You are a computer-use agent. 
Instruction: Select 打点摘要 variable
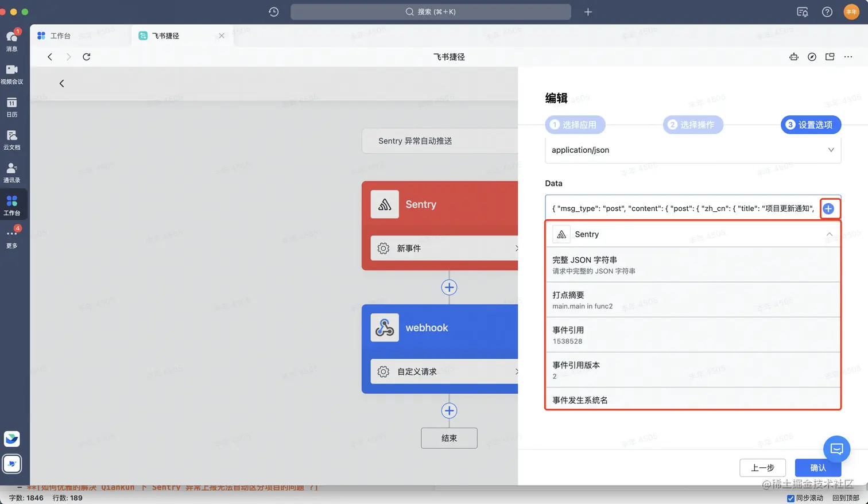tap(693, 300)
